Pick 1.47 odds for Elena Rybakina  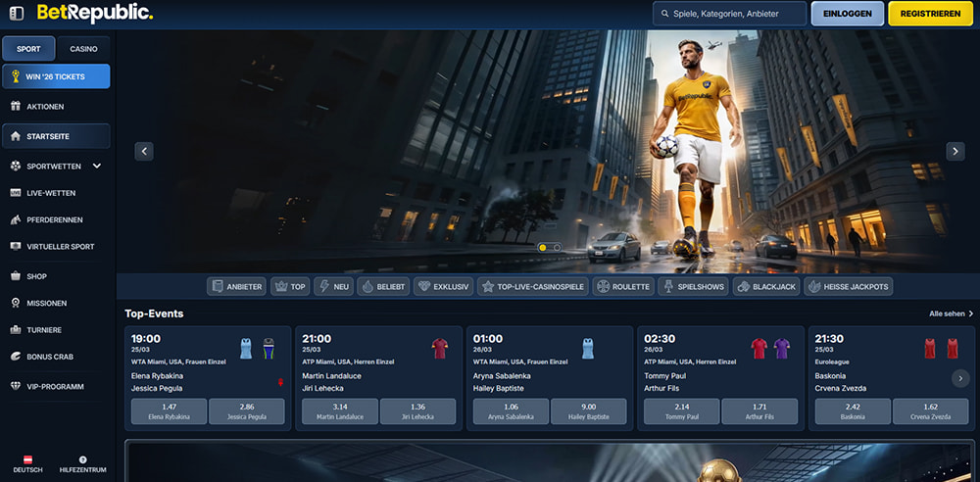point(168,410)
